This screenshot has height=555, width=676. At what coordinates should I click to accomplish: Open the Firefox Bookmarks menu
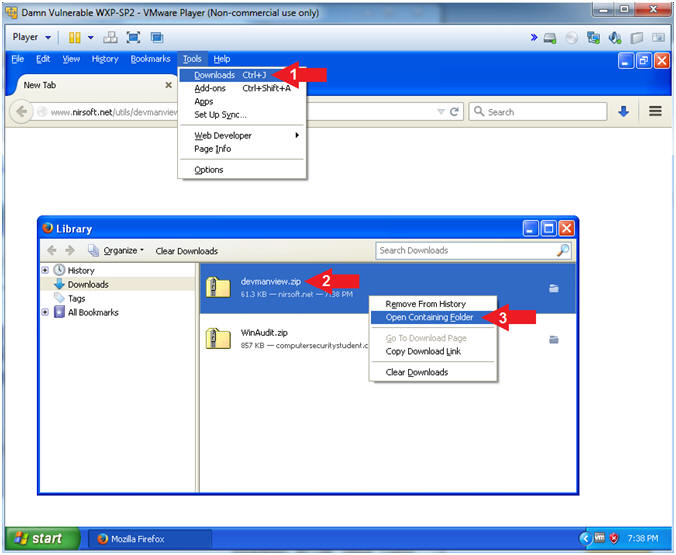(x=150, y=59)
